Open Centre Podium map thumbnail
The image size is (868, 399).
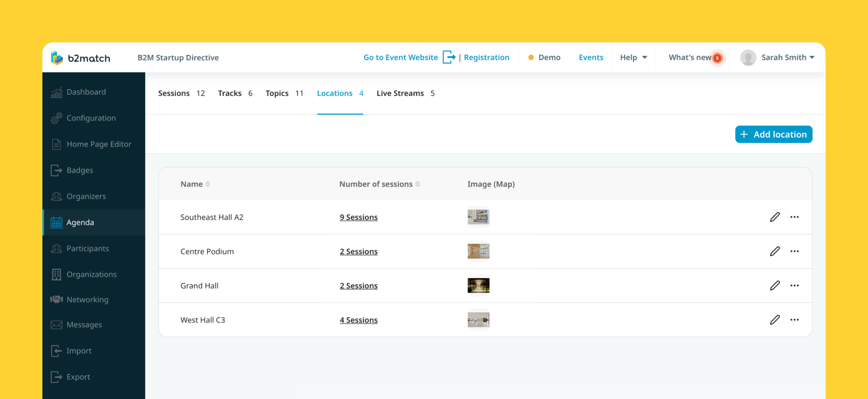tap(478, 251)
